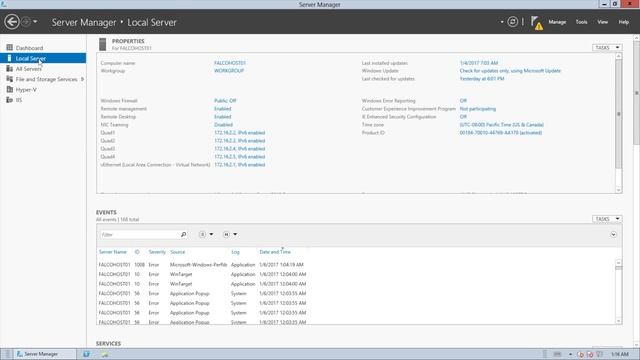Open the notifications flag with warning

coord(537,23)
